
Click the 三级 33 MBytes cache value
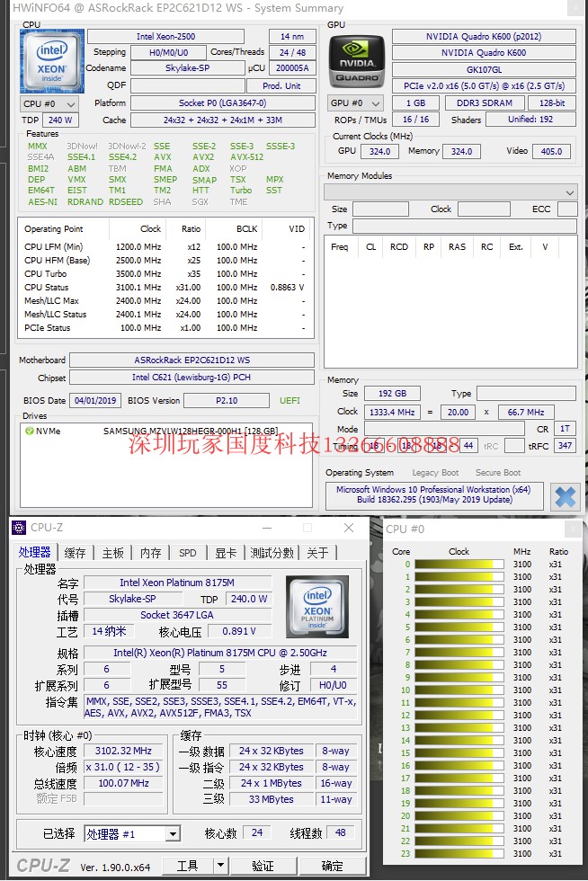(x=271, y=799)
